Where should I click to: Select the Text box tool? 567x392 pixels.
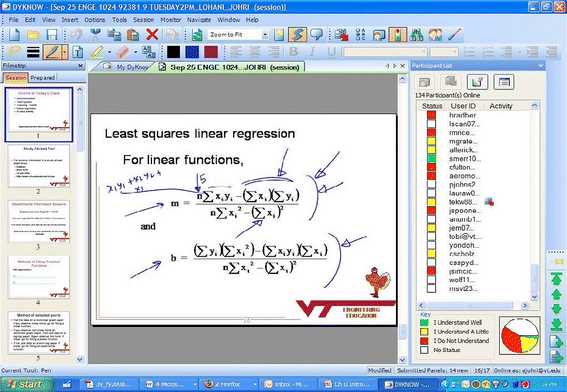point(77,52)
